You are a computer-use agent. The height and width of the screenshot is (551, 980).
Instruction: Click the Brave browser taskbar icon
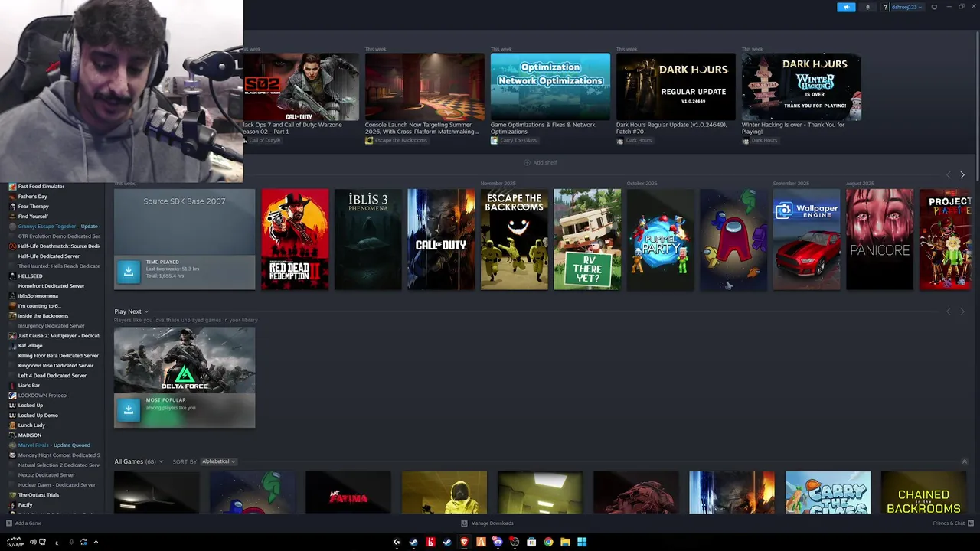tap(464, 542)
